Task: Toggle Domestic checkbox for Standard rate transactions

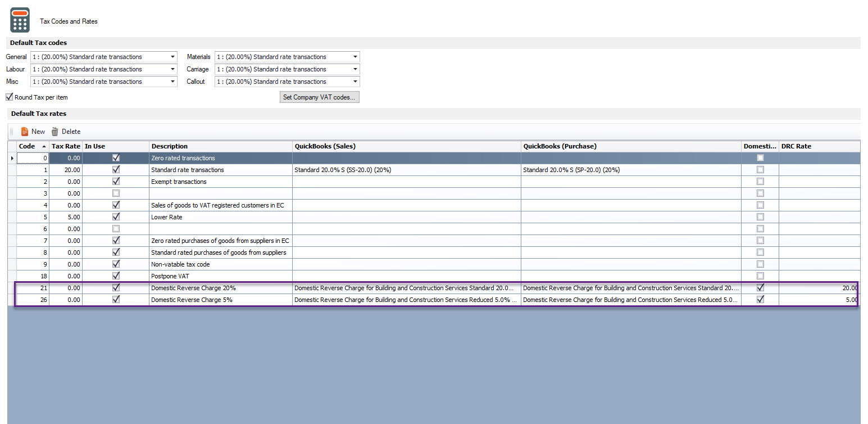Action: [760, 170]
